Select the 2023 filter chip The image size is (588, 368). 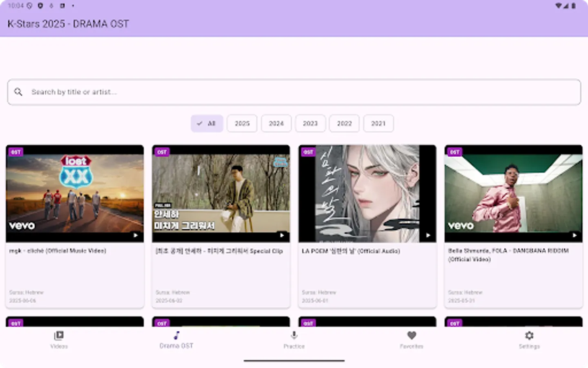pyautogui.click(x=310, y=123)
